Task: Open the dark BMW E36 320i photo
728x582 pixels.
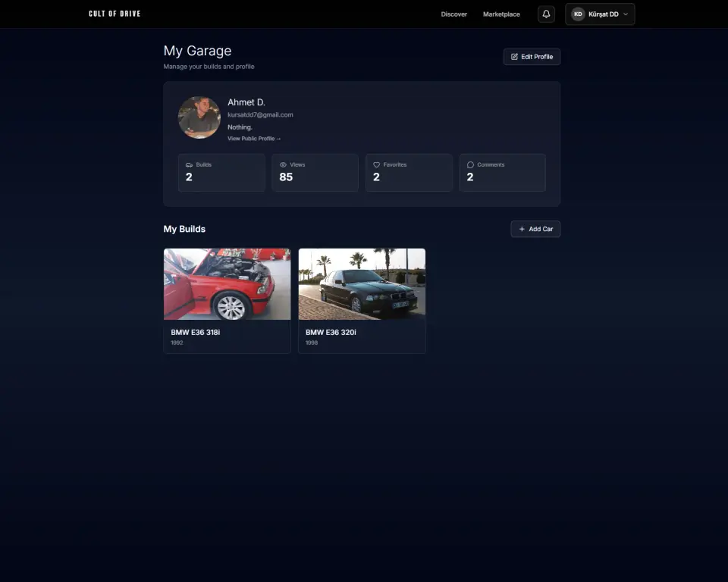Action: click(362, 284)
